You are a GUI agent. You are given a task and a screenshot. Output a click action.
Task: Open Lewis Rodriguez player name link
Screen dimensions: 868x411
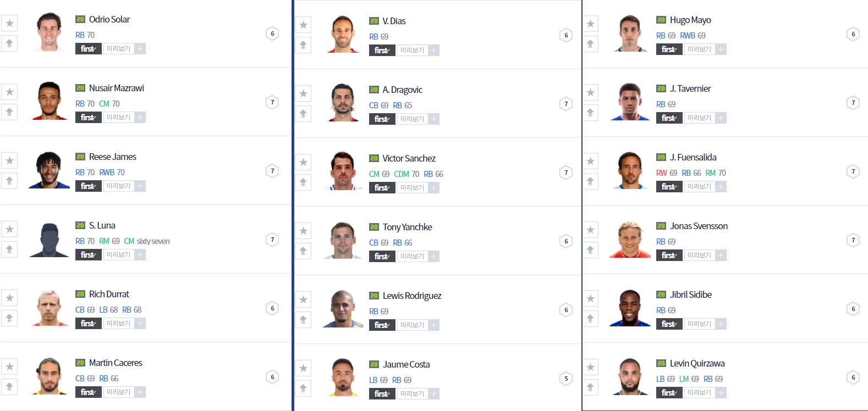tap(411, 296)
